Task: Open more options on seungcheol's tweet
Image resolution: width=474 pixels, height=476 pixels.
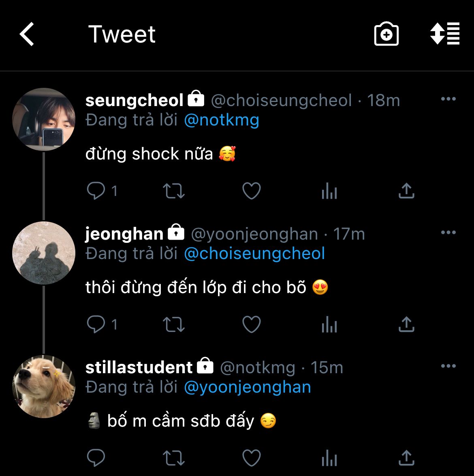Action: pyautogui.click(x=448, y=99)
